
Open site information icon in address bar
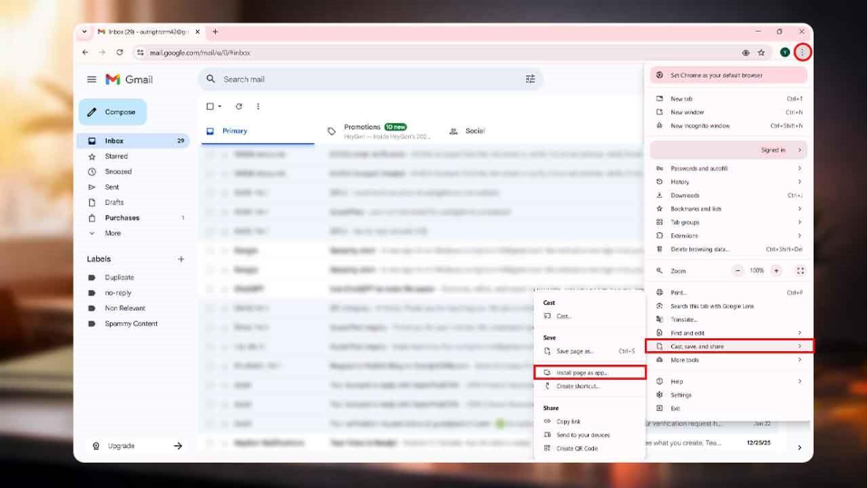(x=140, y=53)
